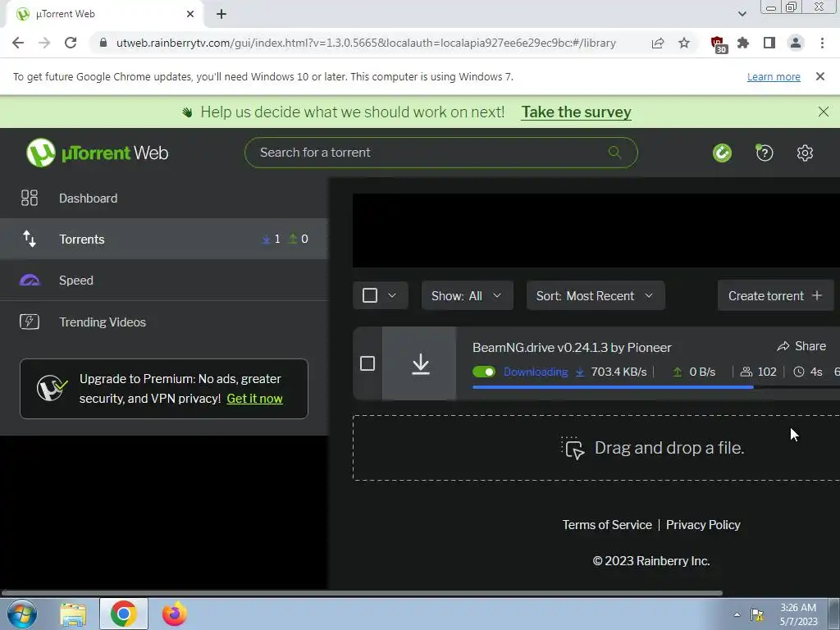Open the Dashboard menu item
The width and height of the screenshot is (840, 630).
click(164, 199)
